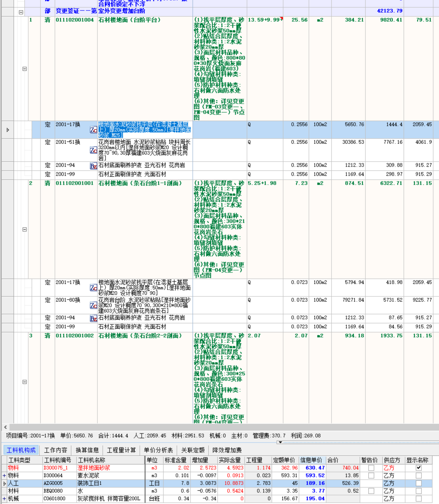Select row 2001-99 with total 298.97
Image resolution: width=439 pixels, height=504 pixels.
(220, 174)
